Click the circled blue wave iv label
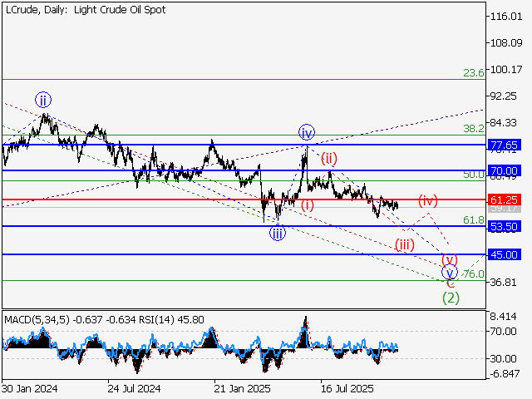The height and width of the screenshot is (399, 532). pyautogui.click(x=307, y=132)
